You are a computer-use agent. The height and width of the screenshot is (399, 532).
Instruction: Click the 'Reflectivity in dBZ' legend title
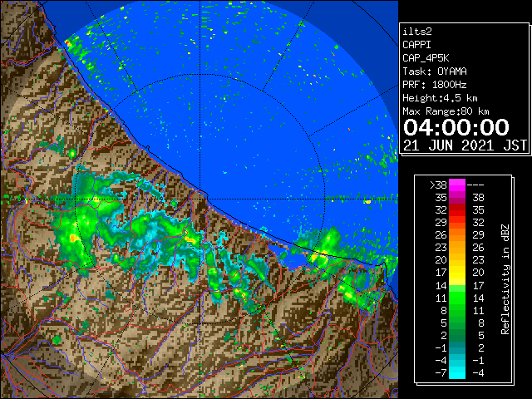[x=505, y=279]
